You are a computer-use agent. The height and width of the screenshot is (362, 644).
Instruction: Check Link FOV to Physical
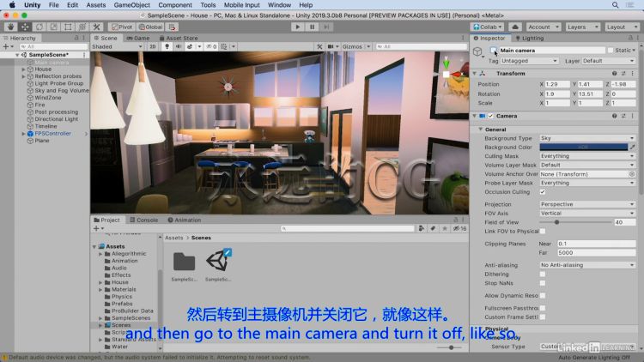tap(543, 231)
